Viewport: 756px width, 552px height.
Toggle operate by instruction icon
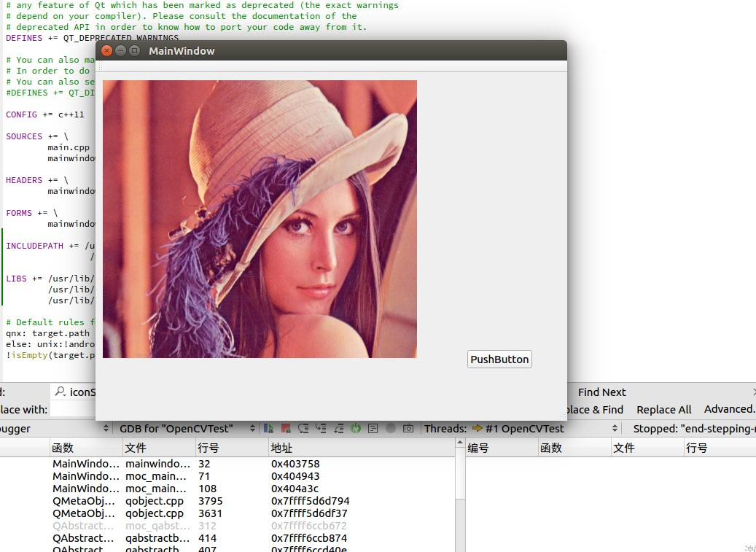(373, 428)
